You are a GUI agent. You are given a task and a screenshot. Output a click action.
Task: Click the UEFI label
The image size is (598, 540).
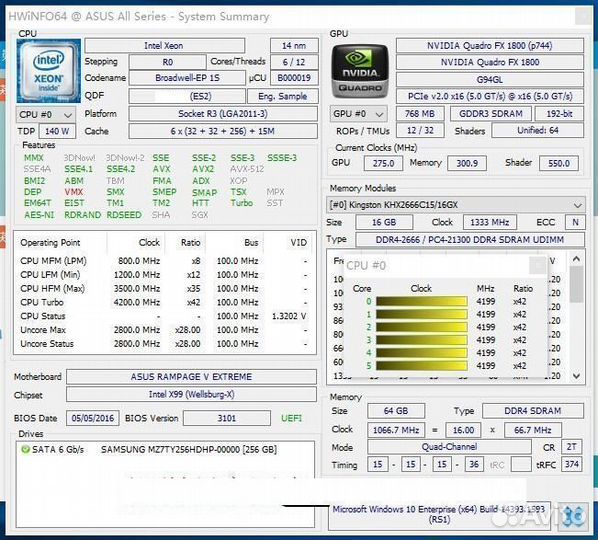pos(291,418)
